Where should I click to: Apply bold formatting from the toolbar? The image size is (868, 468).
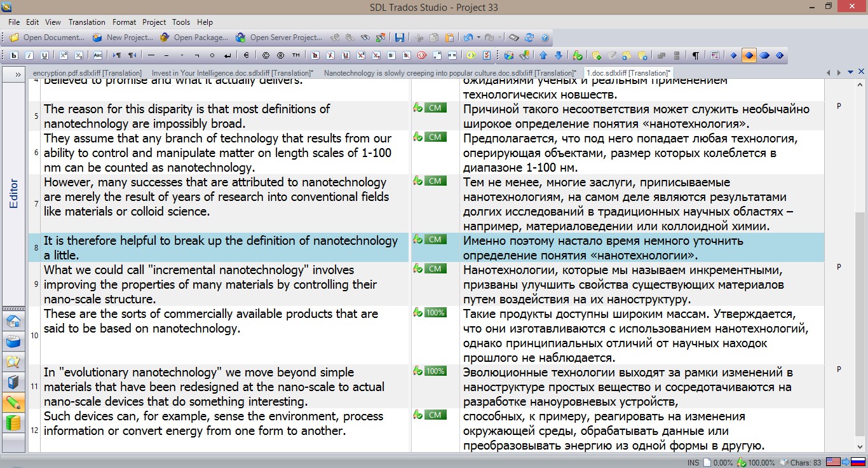click(14, 55)
